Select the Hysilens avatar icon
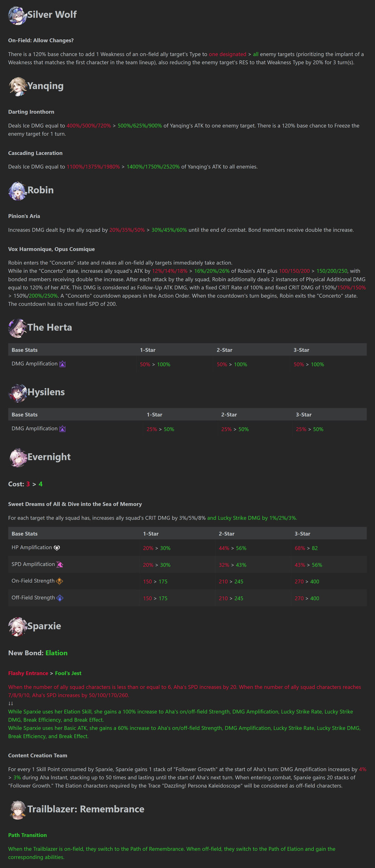375x868 pixels. (x=18, y=393)
